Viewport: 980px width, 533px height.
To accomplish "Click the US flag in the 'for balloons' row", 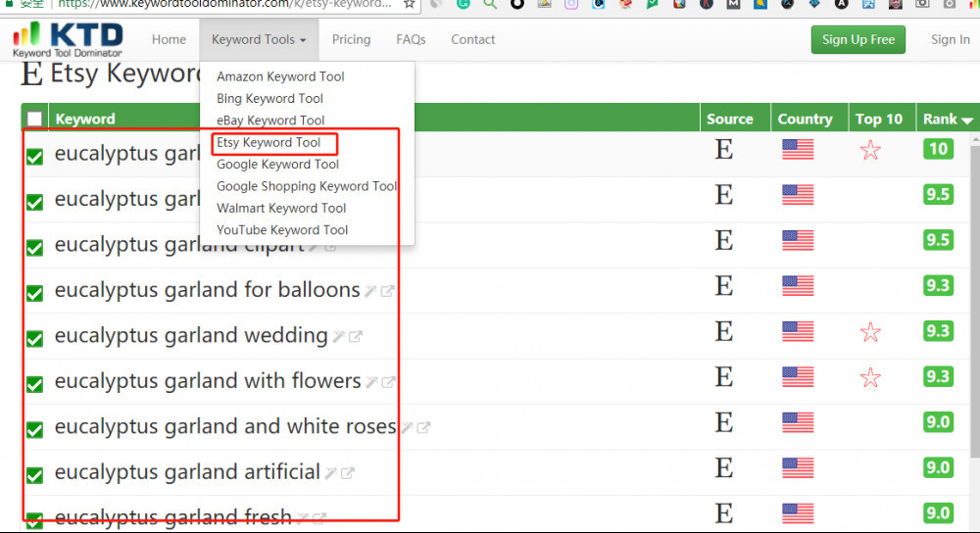I will (x=798, y=286).
